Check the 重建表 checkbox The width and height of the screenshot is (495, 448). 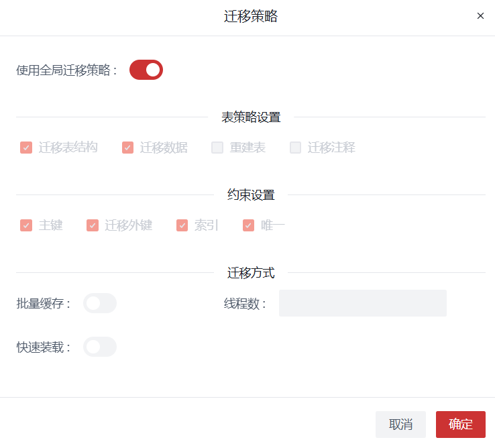click(217, 148)
